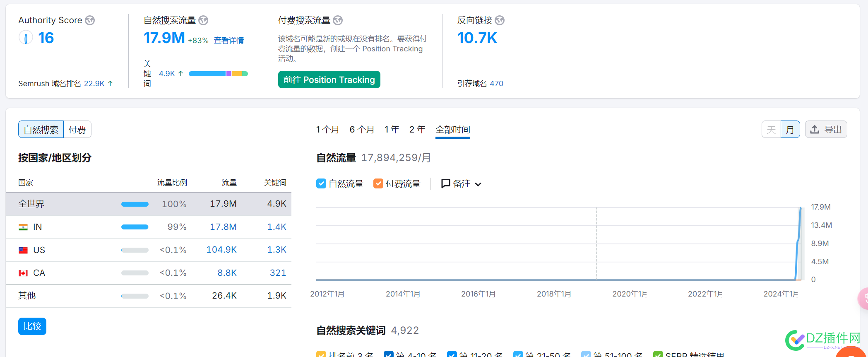Image resolution: width=868 pixels, height=357 pixels.
Task: Open the orange chat widget icon
Action: point(852,352)
